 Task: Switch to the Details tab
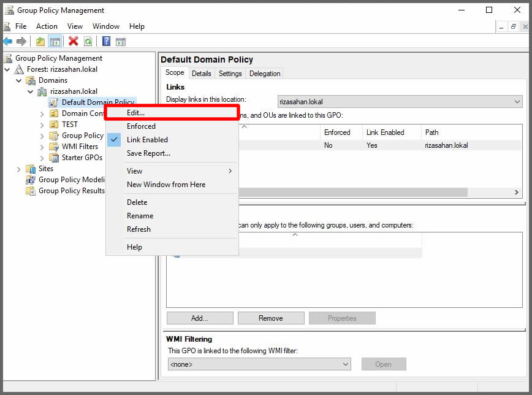[x=201, y=74]
